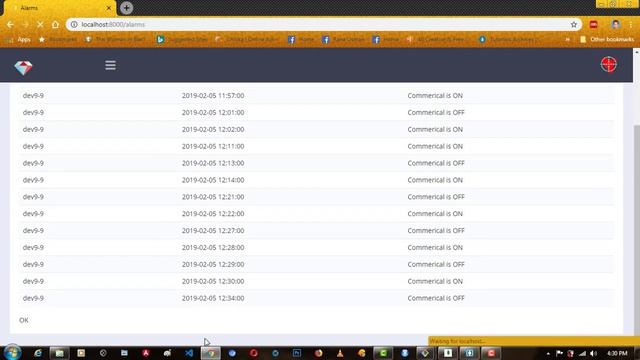View site information icon in address bar

pos(74,24)
